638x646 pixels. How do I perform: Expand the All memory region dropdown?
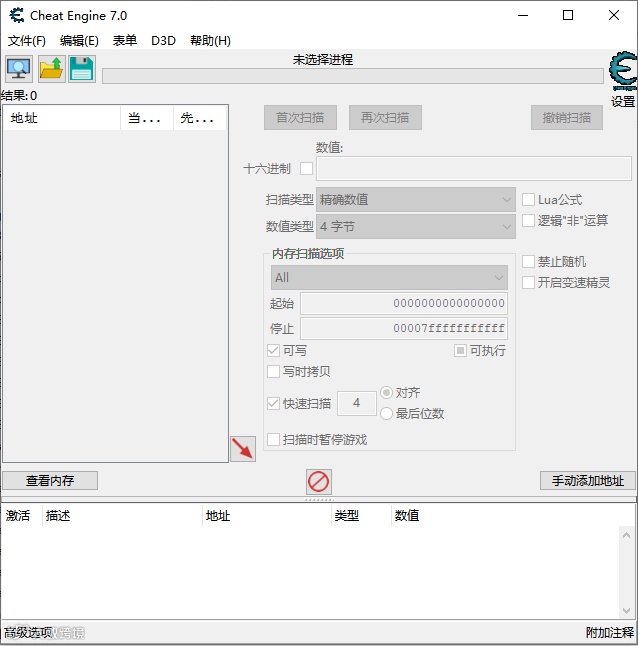tap(389, 277)
